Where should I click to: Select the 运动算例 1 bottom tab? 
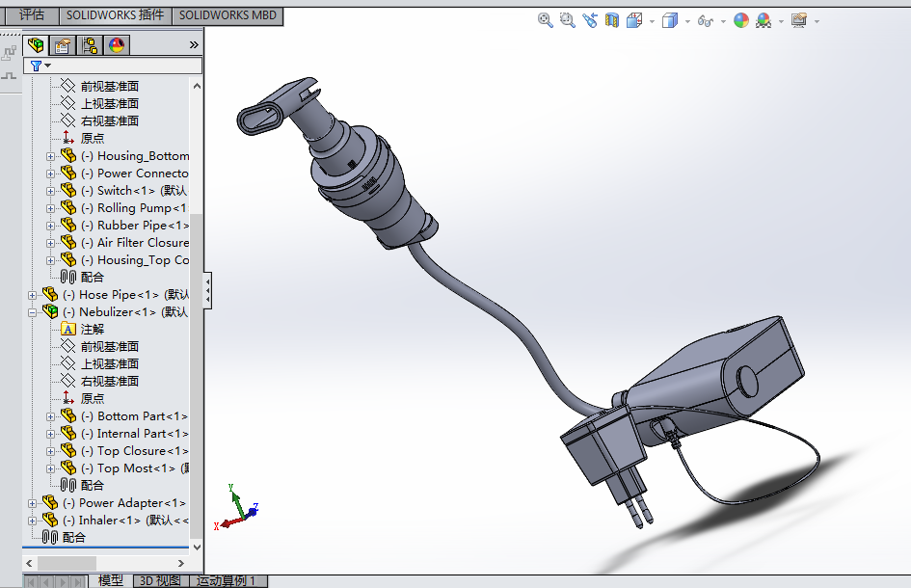click(x=227, y=580)
